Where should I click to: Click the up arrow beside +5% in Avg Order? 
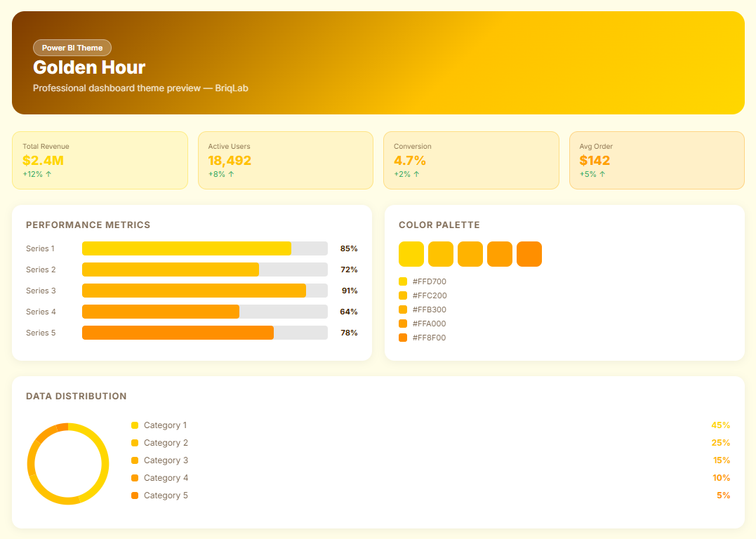coord(602,174)
